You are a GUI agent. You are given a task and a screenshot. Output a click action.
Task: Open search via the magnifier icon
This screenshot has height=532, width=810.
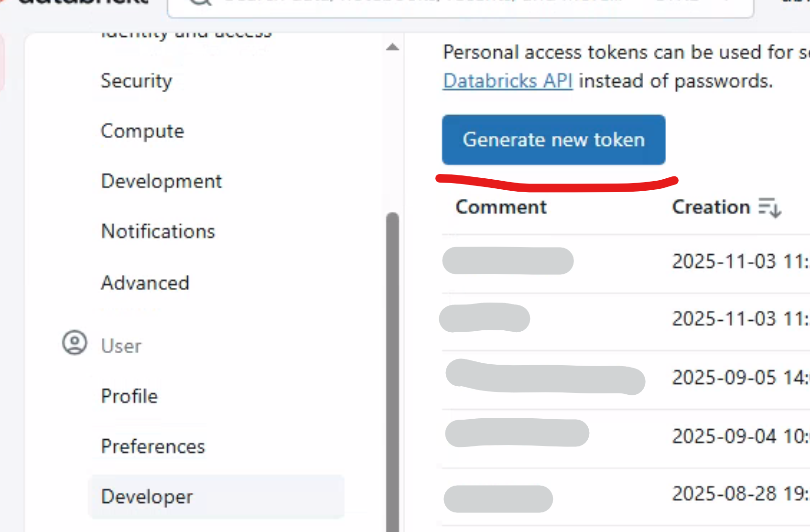click(x=199, y=2)
